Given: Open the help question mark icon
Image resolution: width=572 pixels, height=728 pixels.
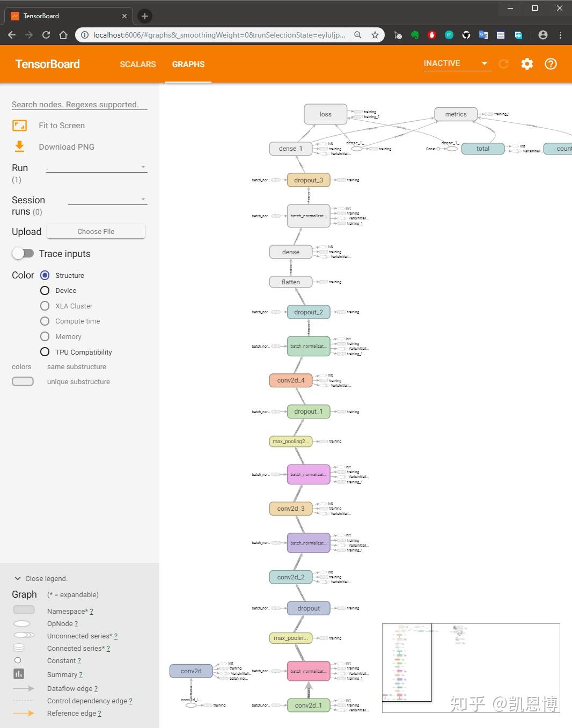Looking at the screenshot, I should point(551,64).
